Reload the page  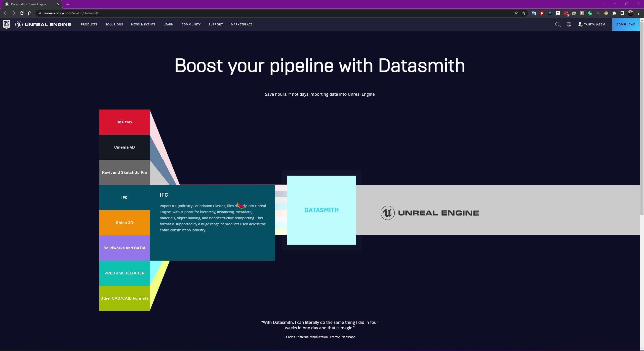(x=22, y=13)
